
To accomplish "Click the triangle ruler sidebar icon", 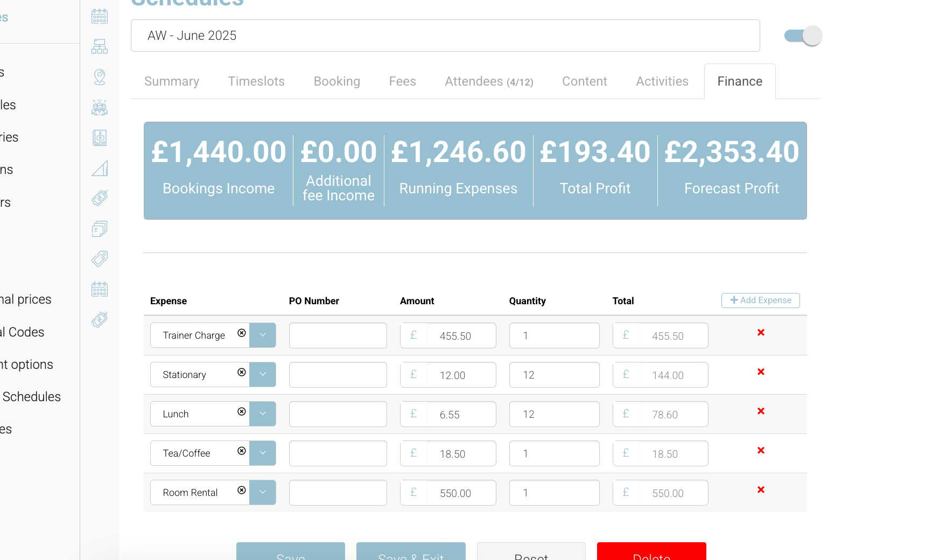I will [100, 169].
